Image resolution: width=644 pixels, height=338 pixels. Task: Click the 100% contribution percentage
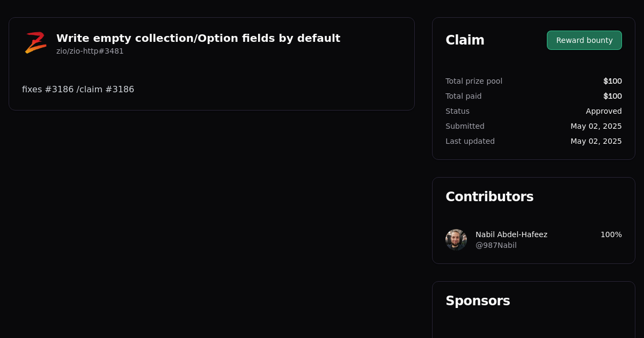coord(611,234)
